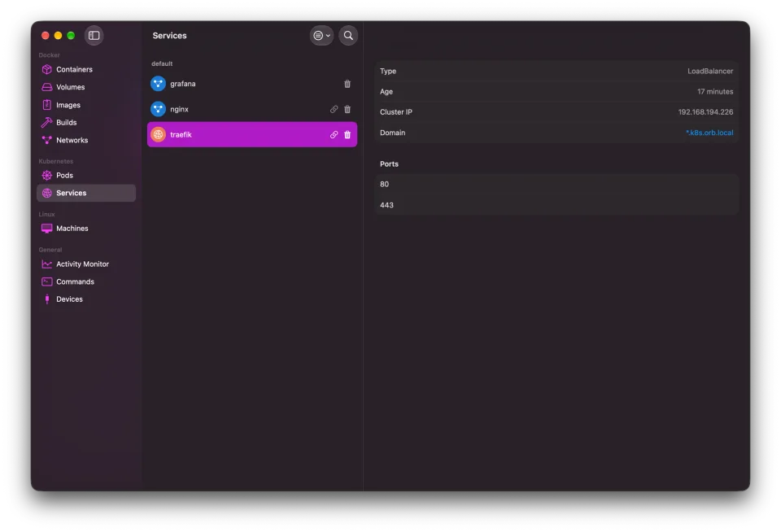Click the Ports section heading

(x=389, y=164)
